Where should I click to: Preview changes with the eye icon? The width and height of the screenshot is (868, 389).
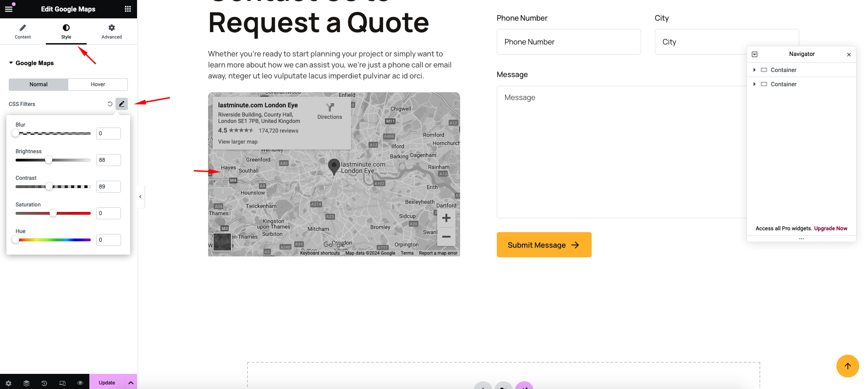pyautogui.click(x=80, y=383)
